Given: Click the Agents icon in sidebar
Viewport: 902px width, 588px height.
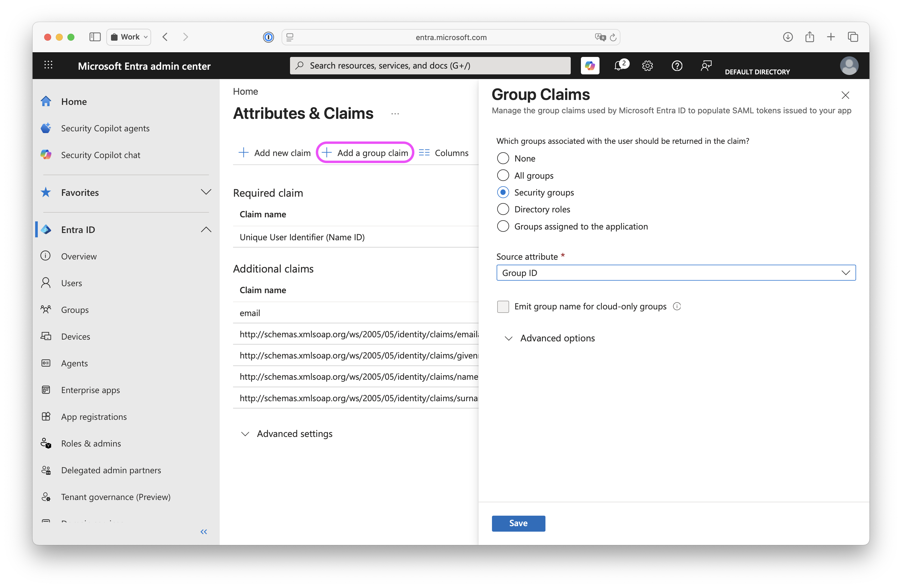Looking at the screenshot, I should tap(46, 363).
